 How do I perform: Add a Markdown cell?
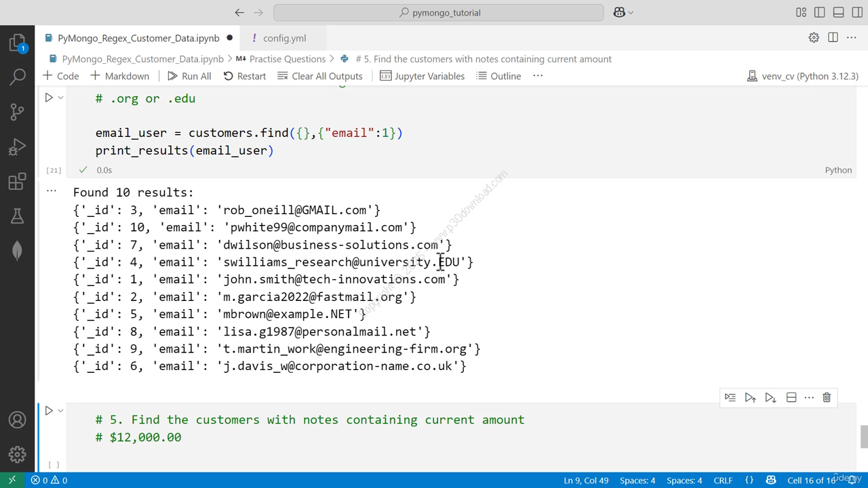pos(119,76)
